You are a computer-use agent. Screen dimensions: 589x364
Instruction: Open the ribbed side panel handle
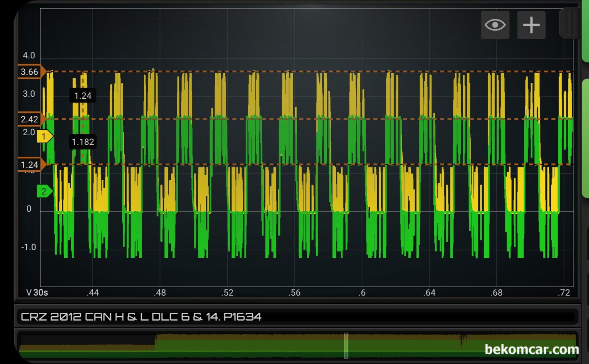point(569,24)
